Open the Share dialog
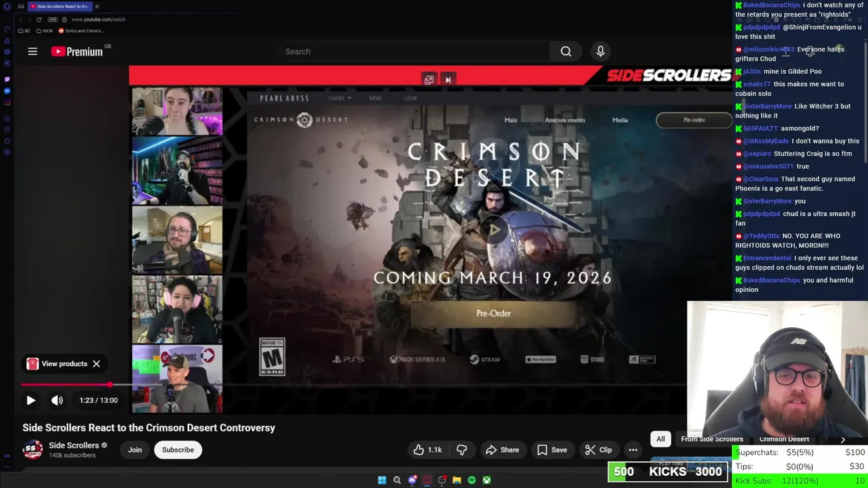The image size is (868, 488). click(x=502, y=450)
